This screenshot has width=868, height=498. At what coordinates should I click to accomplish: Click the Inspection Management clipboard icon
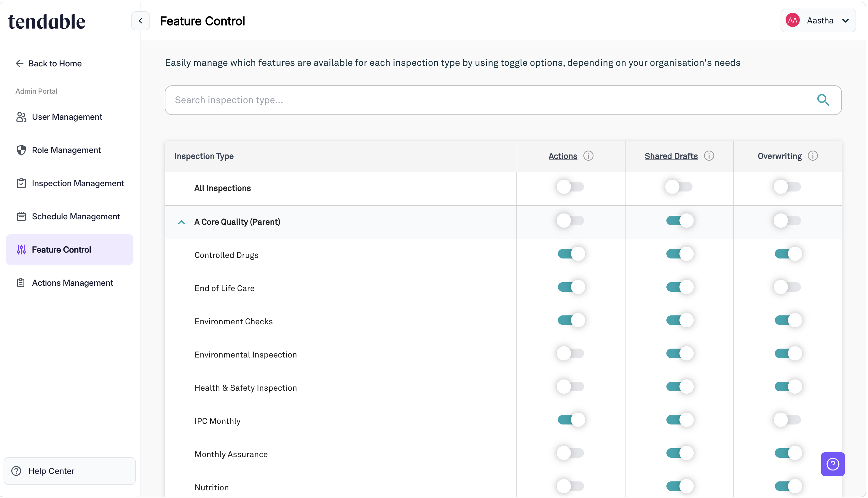(21, 183)
